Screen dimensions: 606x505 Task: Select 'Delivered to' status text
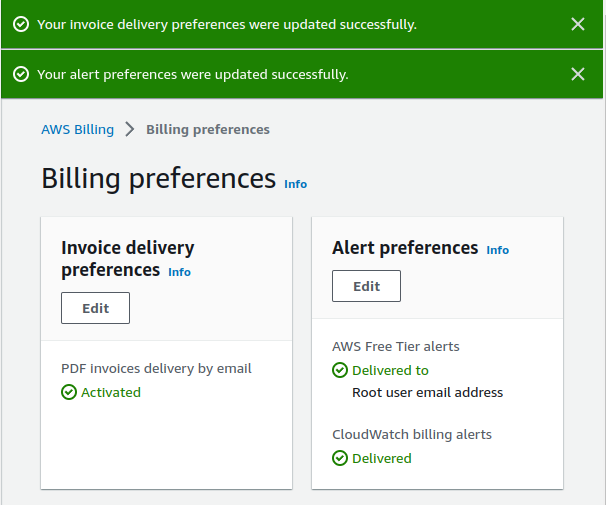click(390, 370)
